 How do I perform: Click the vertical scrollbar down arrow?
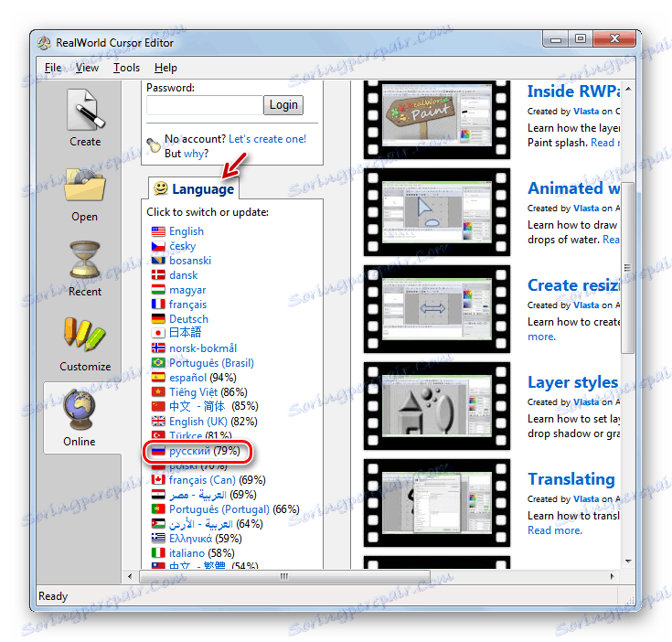[x=628, y=561]
